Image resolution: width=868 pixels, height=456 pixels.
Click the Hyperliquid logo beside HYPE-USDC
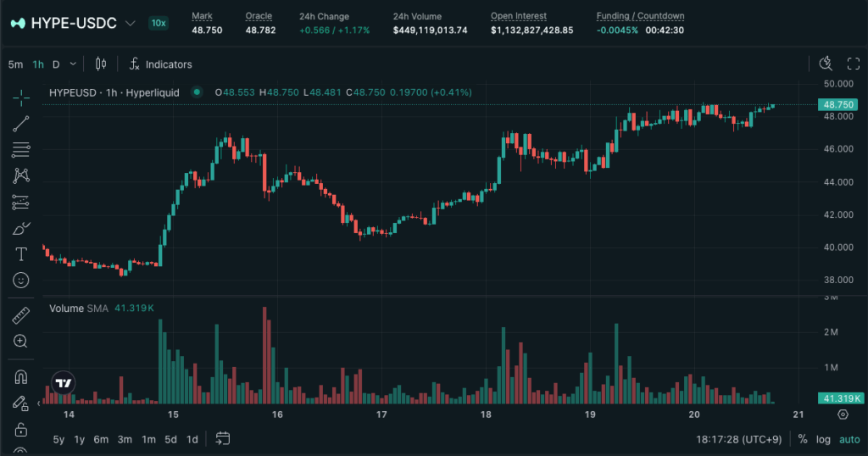pos(18,23)
